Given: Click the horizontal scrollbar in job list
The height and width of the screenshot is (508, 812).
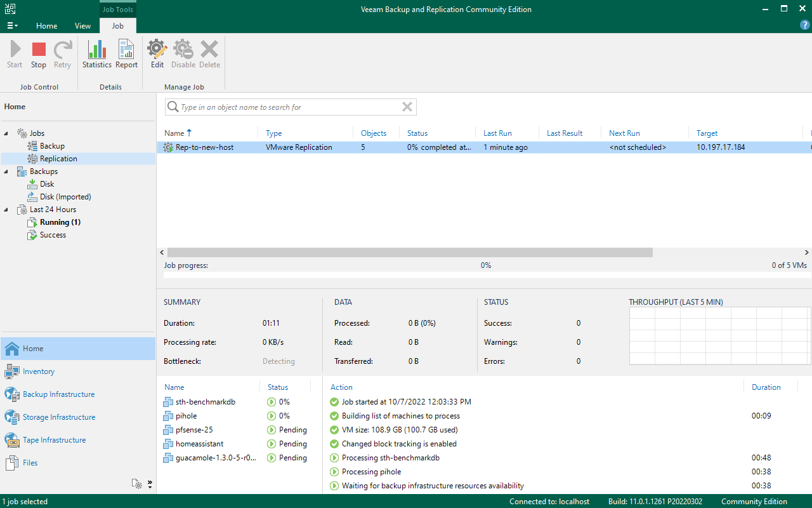Looking at the screenshot, I should pos(406,253).
